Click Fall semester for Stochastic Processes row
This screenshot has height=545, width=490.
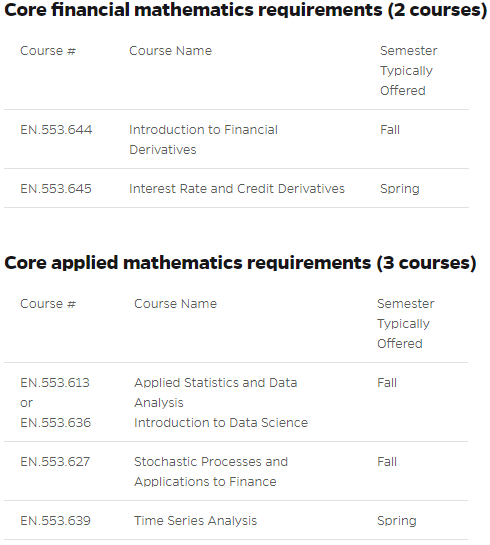click(x=387, y=462)
